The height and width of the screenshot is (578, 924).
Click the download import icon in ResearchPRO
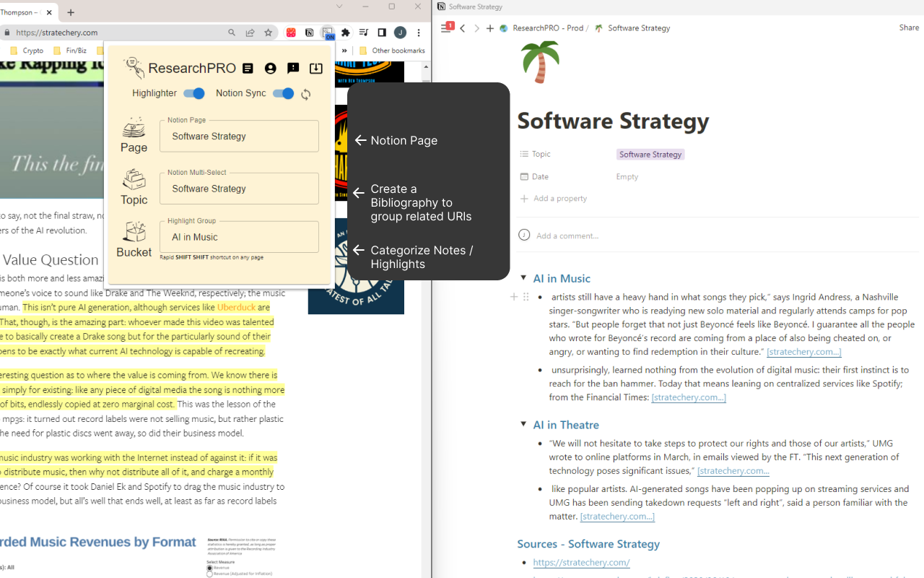point(315,69)
